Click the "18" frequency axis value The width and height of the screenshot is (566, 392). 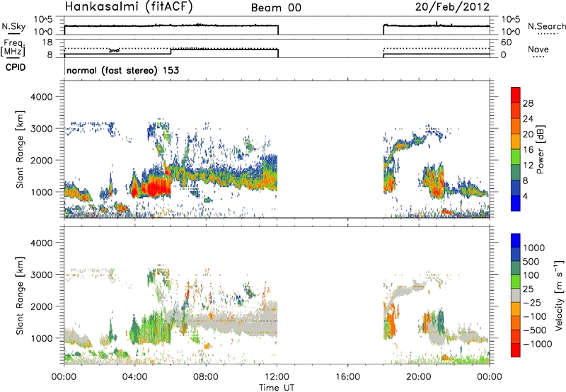(47, 42)
